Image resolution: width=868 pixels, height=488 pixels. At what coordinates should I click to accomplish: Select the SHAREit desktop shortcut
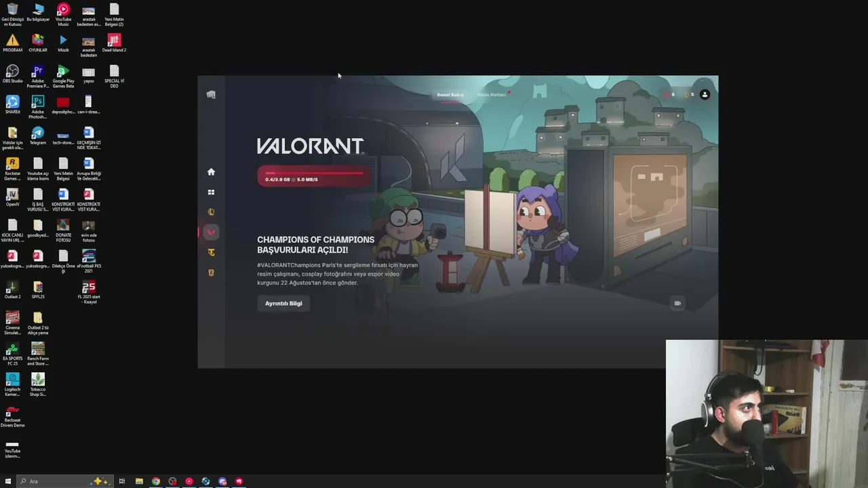pos(12,105)
